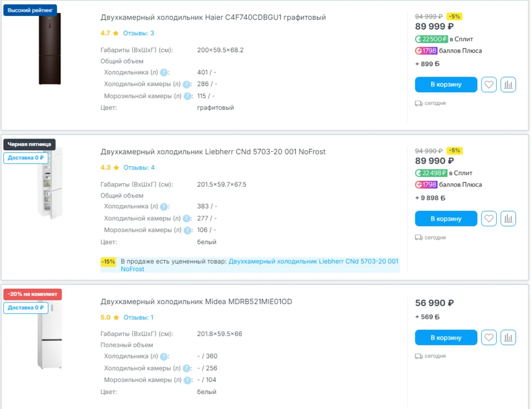Image resolution: width=532 pixels, height=409 pixels.
Task: Open help hint for Liebherr freezer volume
Action: [x=187, y=231]
